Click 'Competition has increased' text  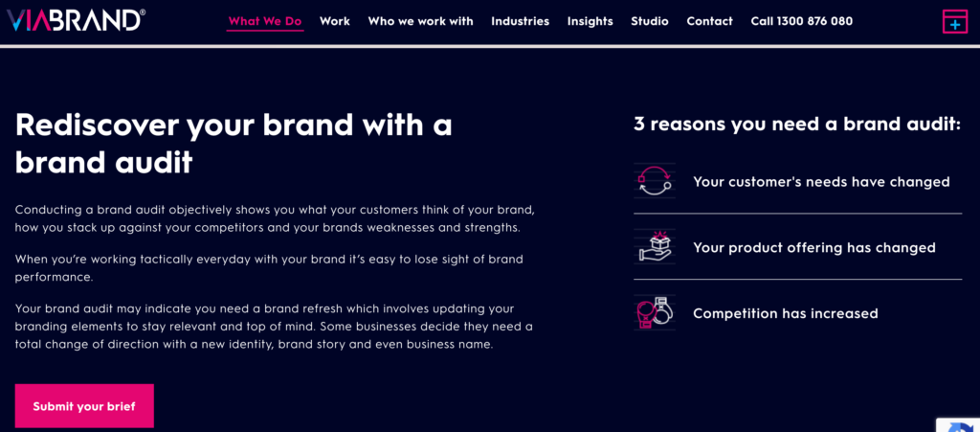[x=785, y=313]
